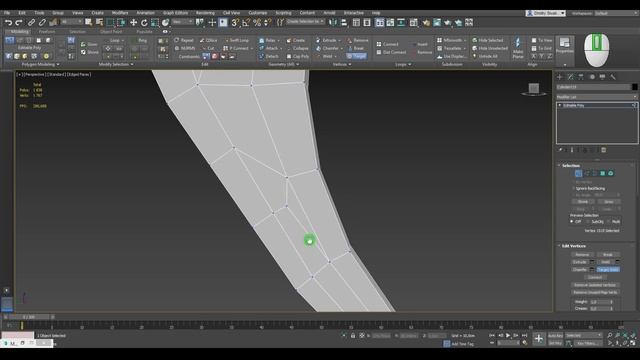Select Element sub-object level icon in Selection rollout

click(x=611, y=173)
